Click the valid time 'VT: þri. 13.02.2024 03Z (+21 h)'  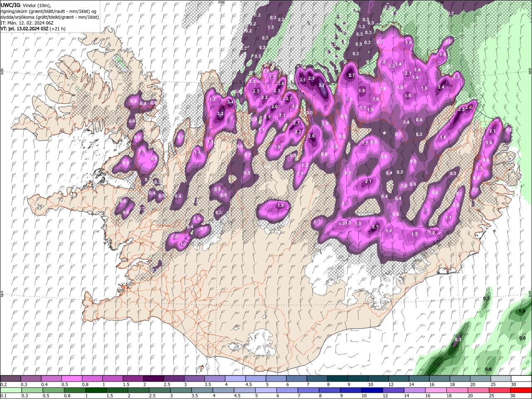pos(32,29)
